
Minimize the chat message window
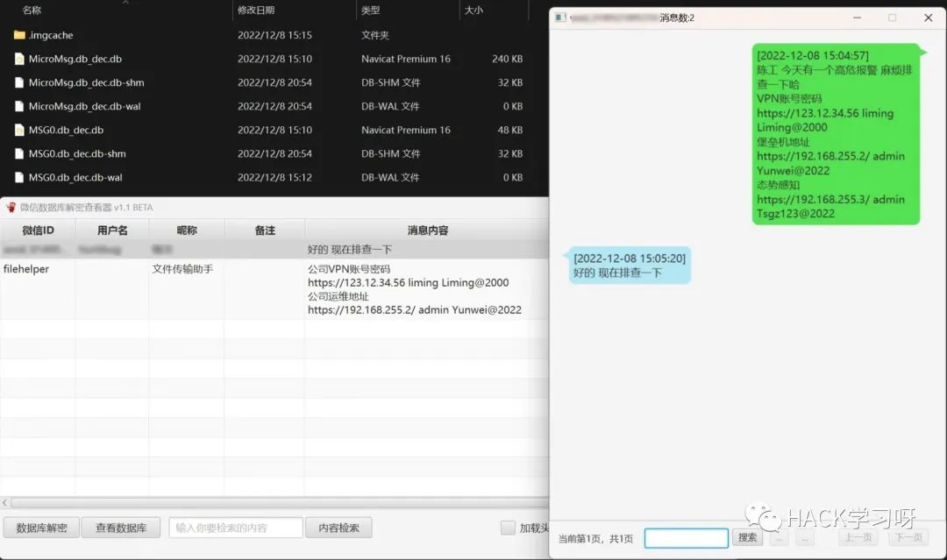(x=857, y=18)
